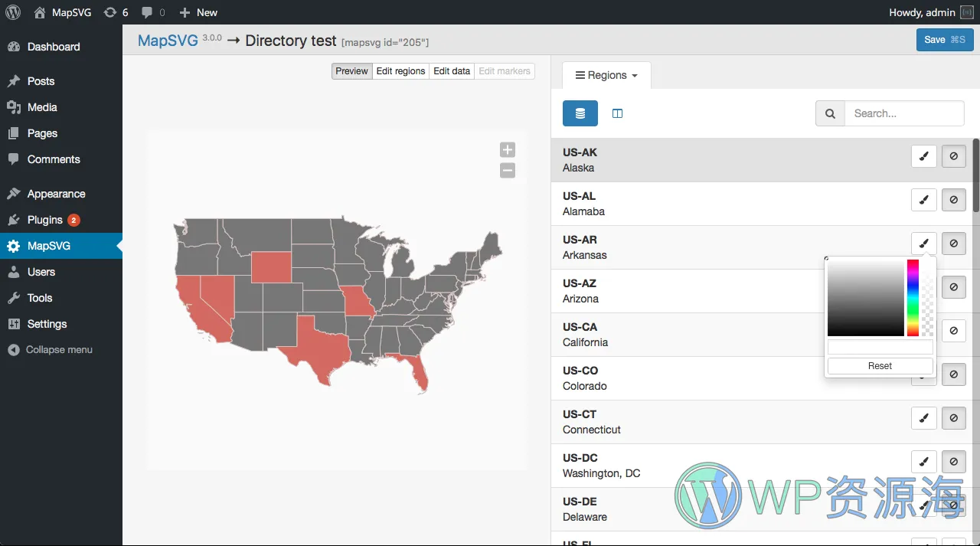
Task: Disable the US-CT Connecticut region
Action: pyautogui.click(x=954, y=418)
